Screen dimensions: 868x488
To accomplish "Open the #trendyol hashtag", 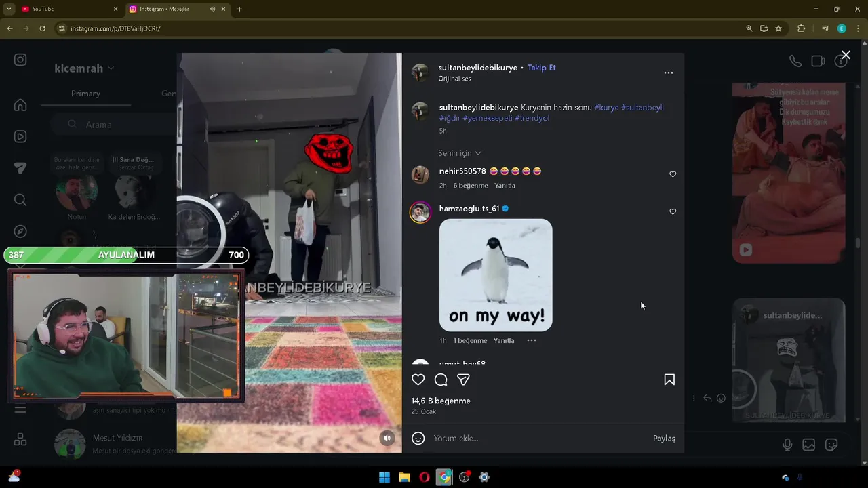I will (x=532, y=118).
